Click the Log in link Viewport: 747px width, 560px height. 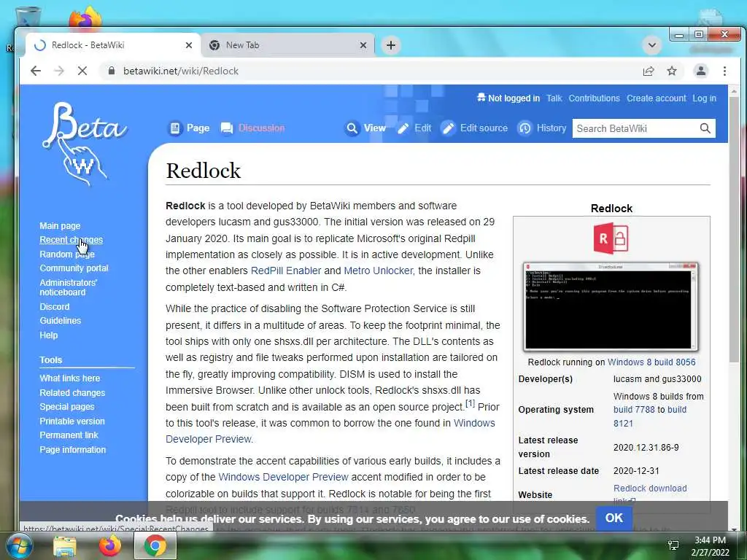[704, 98]
